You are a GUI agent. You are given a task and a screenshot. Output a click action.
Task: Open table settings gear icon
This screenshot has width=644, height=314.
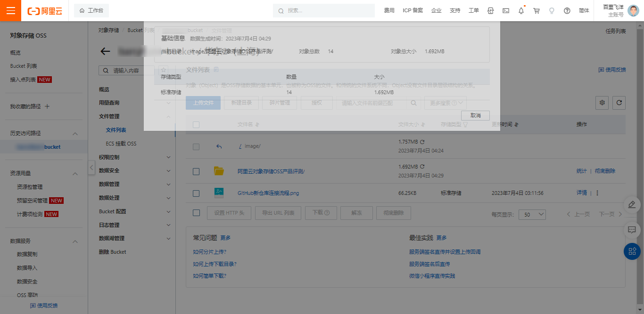[602, 103]
